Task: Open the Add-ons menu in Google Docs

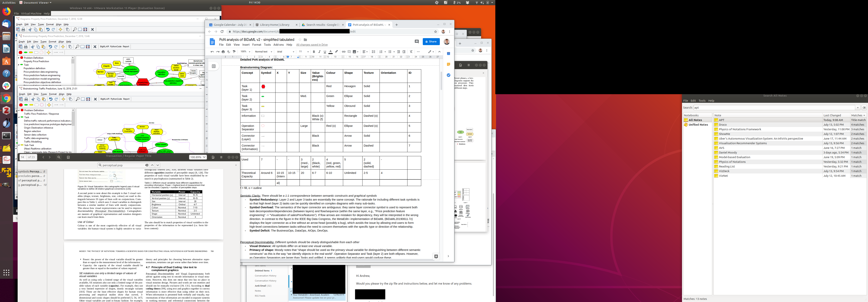Action: pos(278,45)
